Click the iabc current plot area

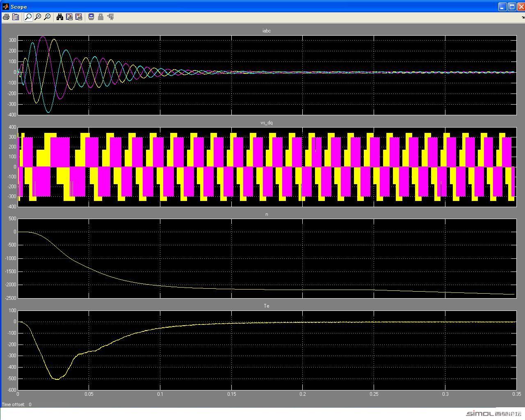pos(267,75)
